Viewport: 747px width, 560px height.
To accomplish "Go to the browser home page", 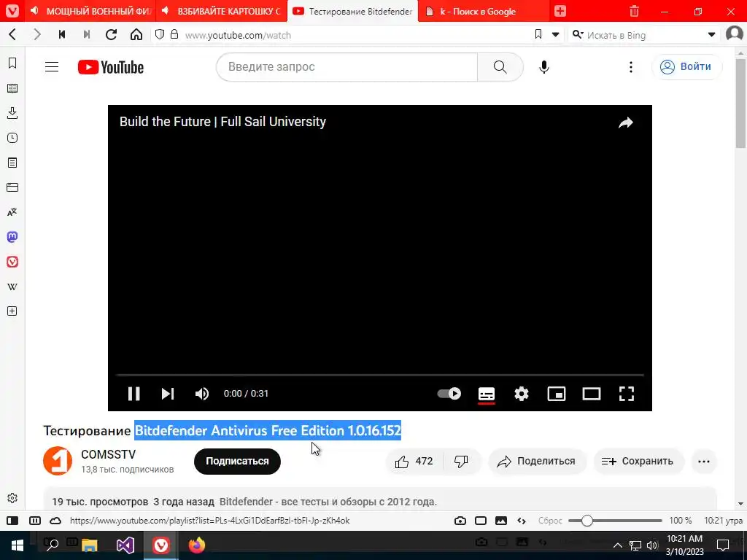I will pos(136,35).
